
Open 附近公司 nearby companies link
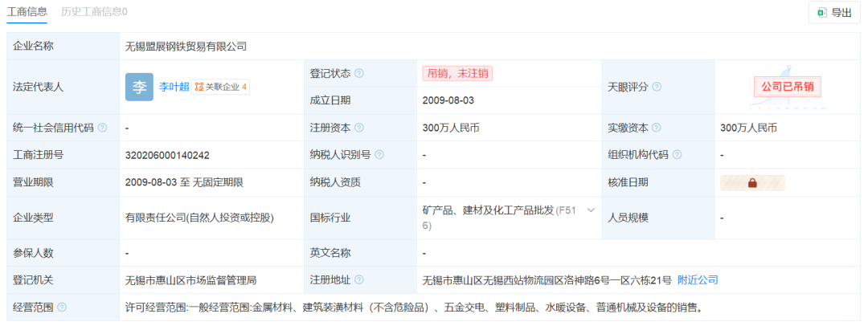click(x=698, y=280)
